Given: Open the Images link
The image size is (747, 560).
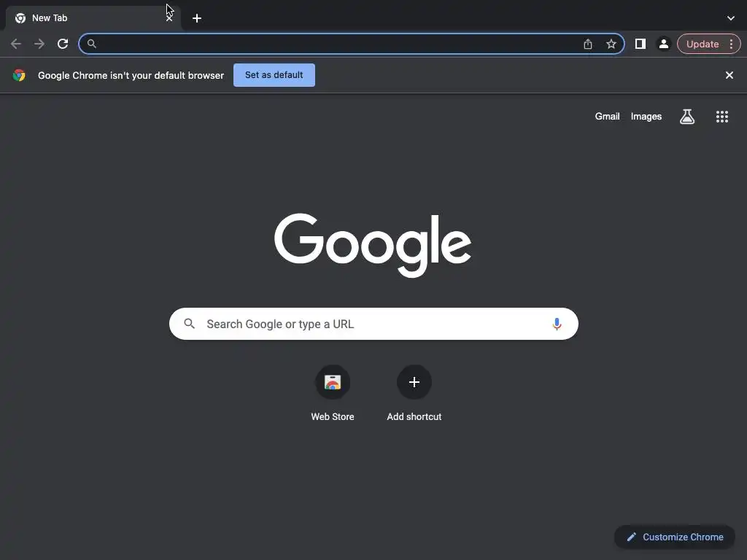Looking at the screenshot, I should [646, 116].
